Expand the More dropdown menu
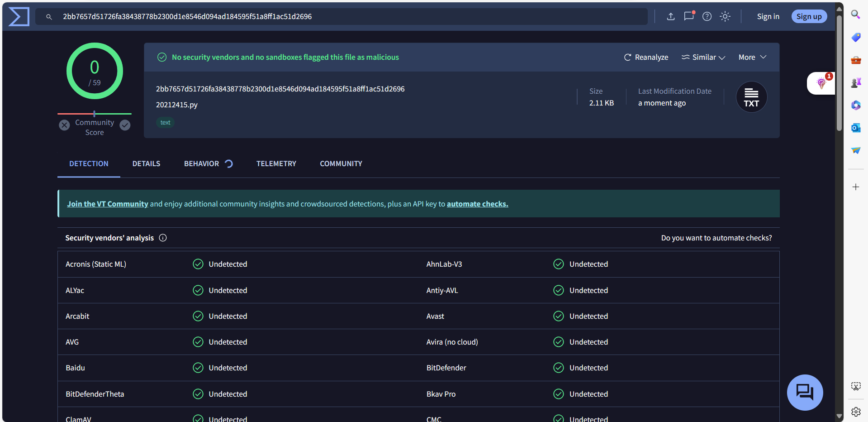Image resolution: width=868 pixels, height=422 pixels. (752, 57)
